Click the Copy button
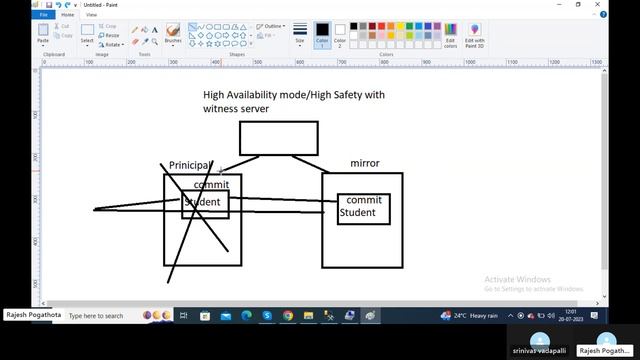This screenshot has height=360, width=640. [x=63, y=36]
